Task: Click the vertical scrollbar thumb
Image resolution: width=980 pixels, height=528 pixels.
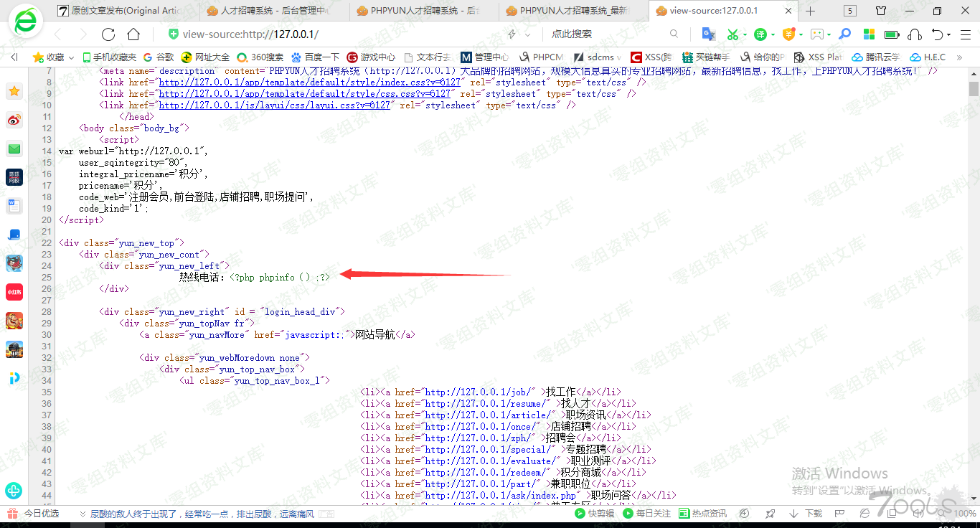Action: 974,88
